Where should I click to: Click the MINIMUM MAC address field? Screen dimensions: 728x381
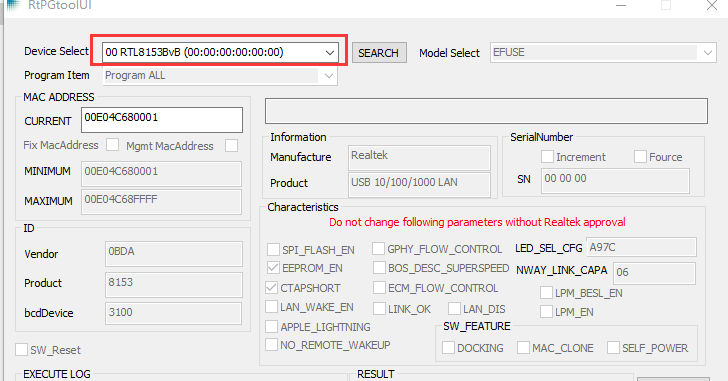tap(161, 174)
